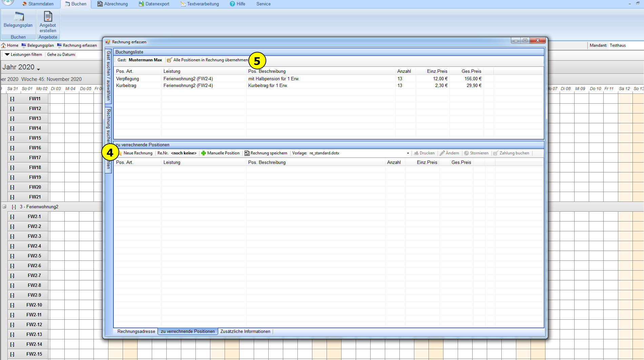The image size is (644, 360).
Task: Select the Verpflegung row in Buchungsliste
Action: point(128,79)
